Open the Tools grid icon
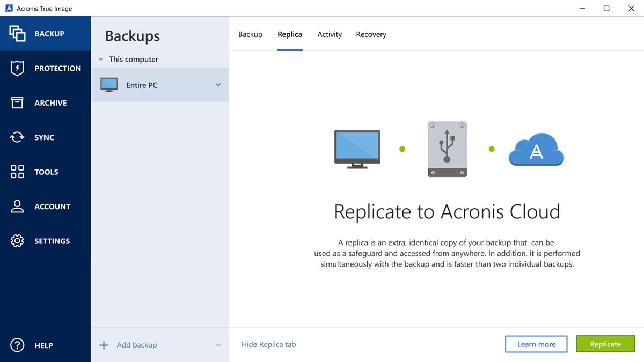644x362 pixels. pyautogui.click(x=17, y=172)
